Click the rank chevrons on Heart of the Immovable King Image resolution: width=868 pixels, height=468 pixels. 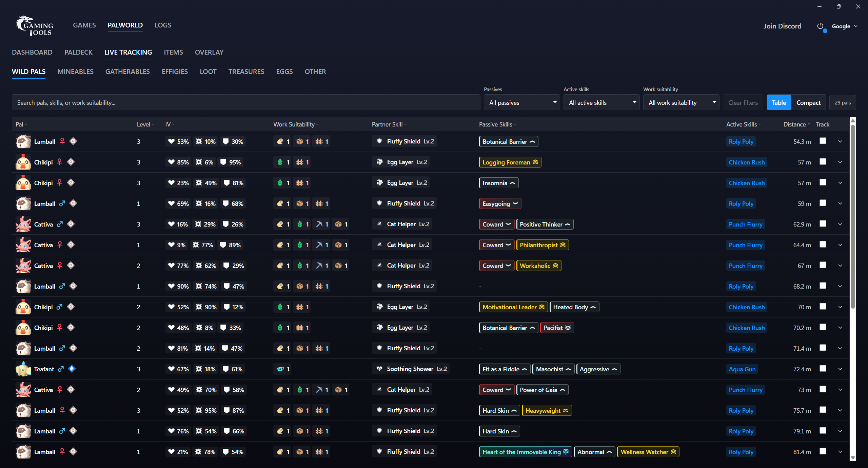coord(566,452)
